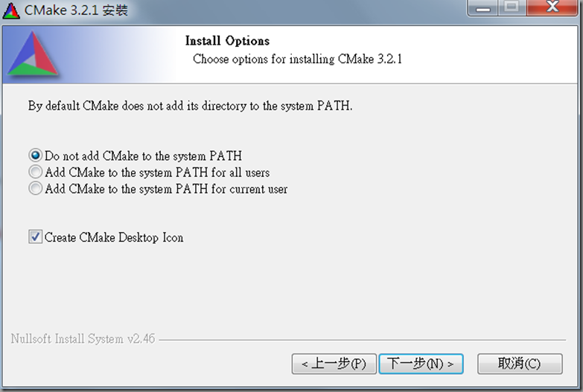Click "Choose options for installing CMake 3.2.1" text
583x392 pixels.
297,59
